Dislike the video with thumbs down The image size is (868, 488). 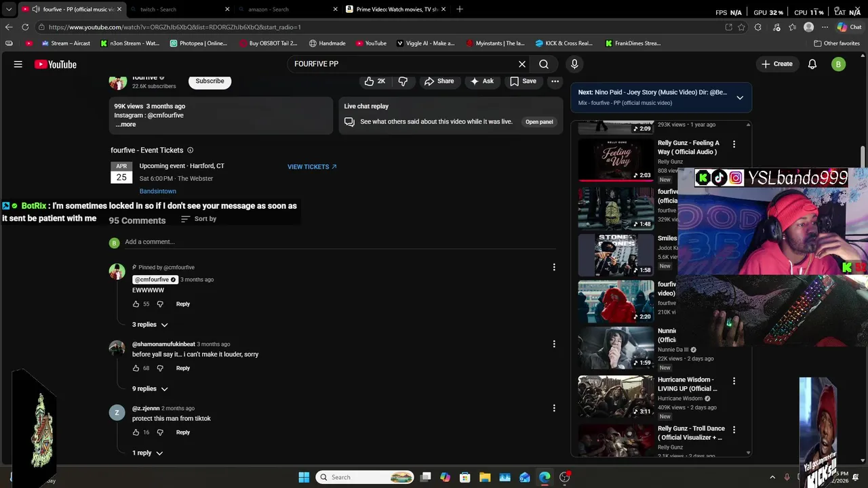point(403,81)
